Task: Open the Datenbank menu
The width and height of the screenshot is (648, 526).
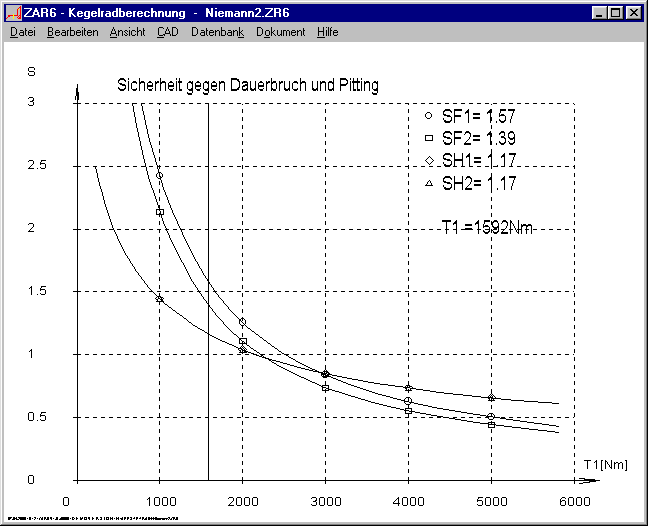Action: [217, 32]
